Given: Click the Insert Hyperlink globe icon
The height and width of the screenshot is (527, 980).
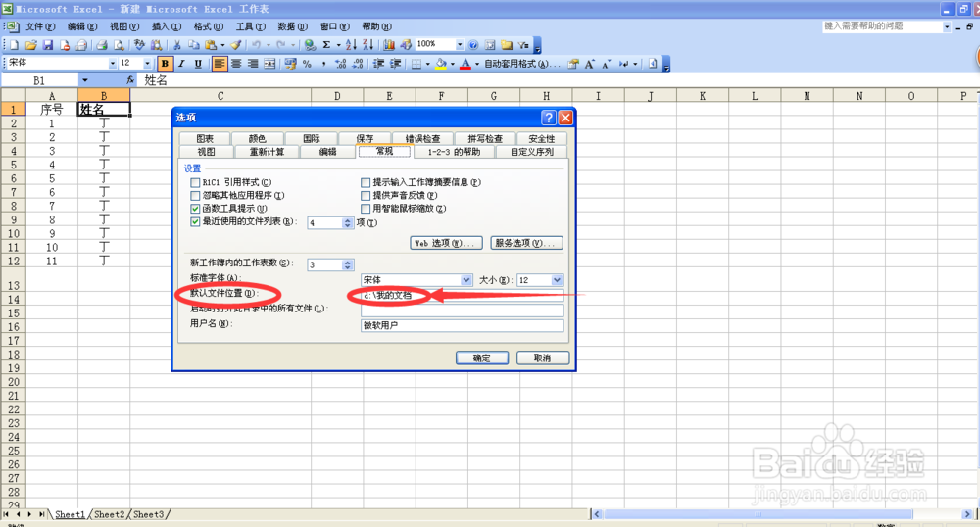Looking at the screenshot, I should click(310, 45).
